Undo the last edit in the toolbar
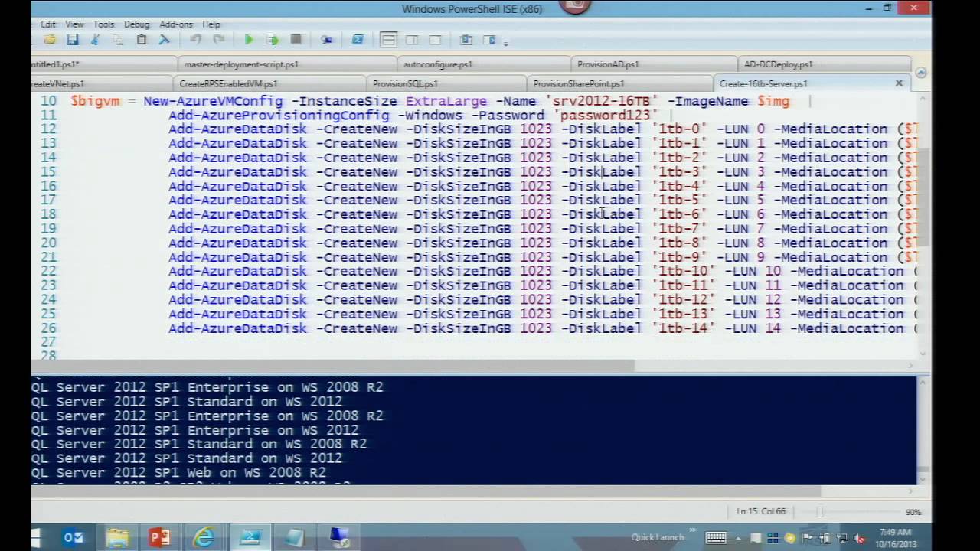 196,40
